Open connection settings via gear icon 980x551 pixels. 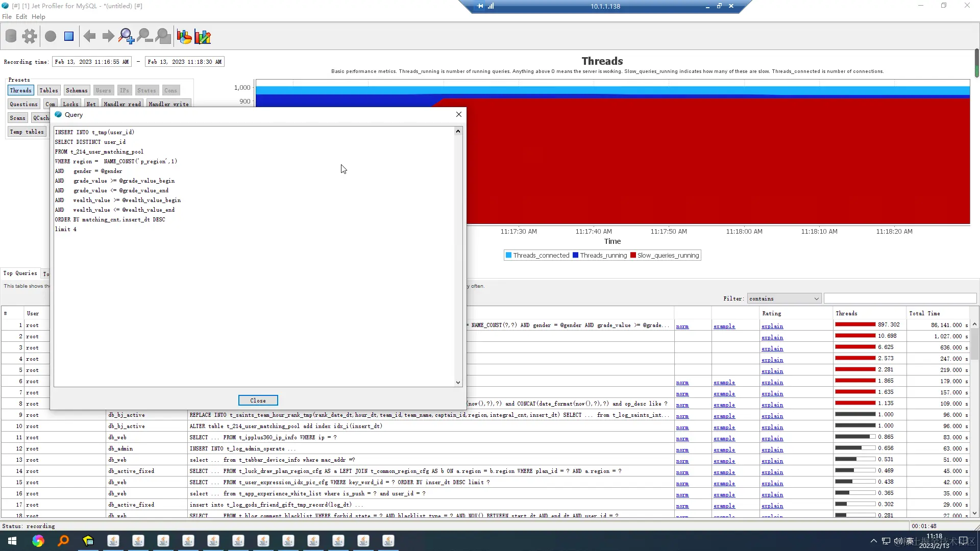pyautogui.click(x=29, y=36)
